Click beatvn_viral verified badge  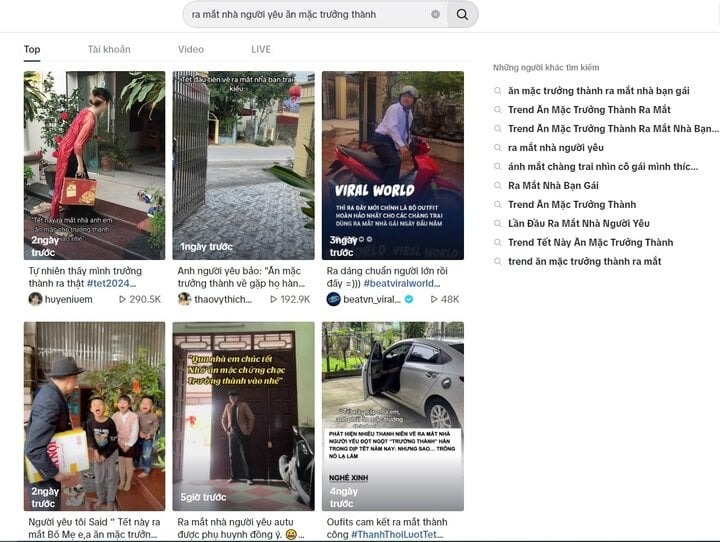point(409,299)
